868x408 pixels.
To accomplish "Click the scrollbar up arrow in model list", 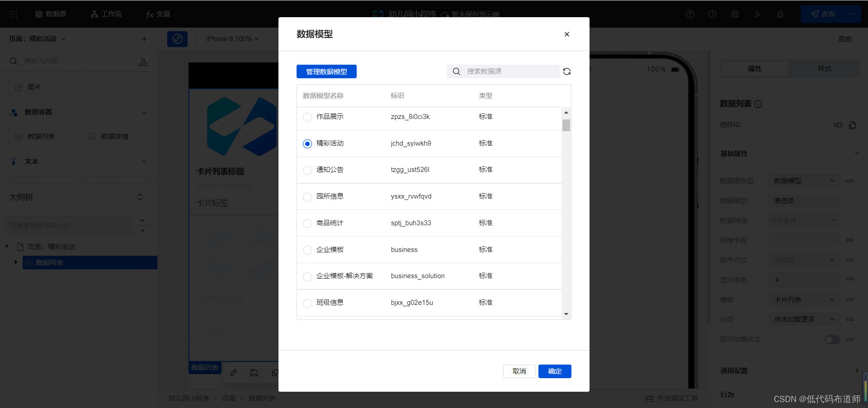I will 566,112.
